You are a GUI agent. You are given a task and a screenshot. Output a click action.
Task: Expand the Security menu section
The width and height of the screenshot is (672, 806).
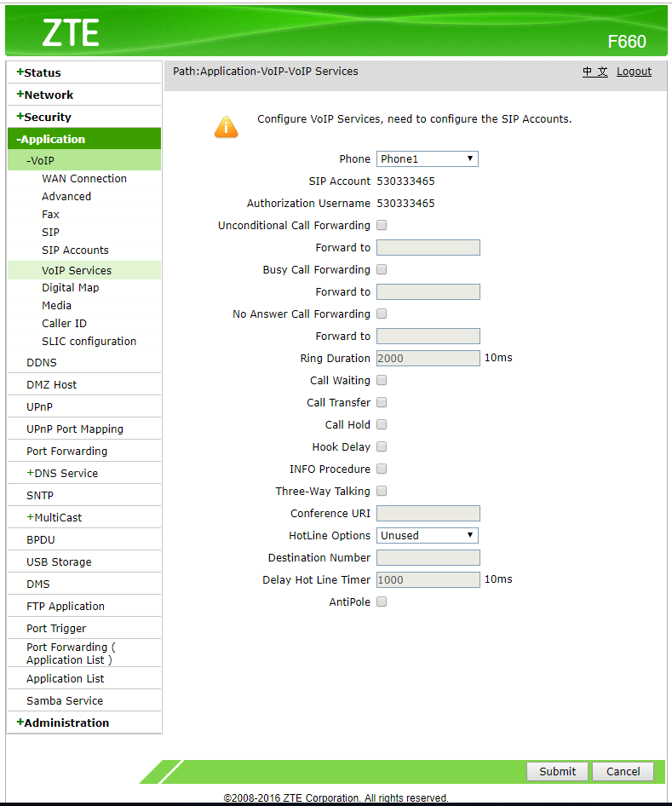point(43,117)
